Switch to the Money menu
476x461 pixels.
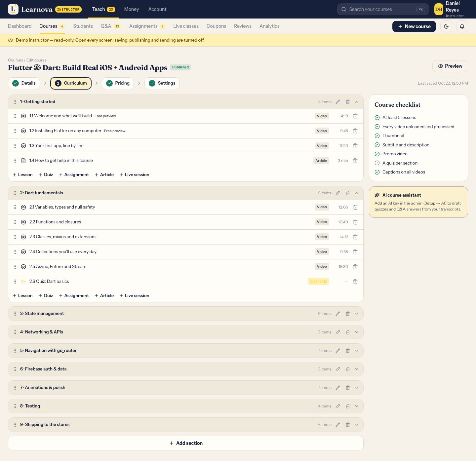[x=132, y=9]
